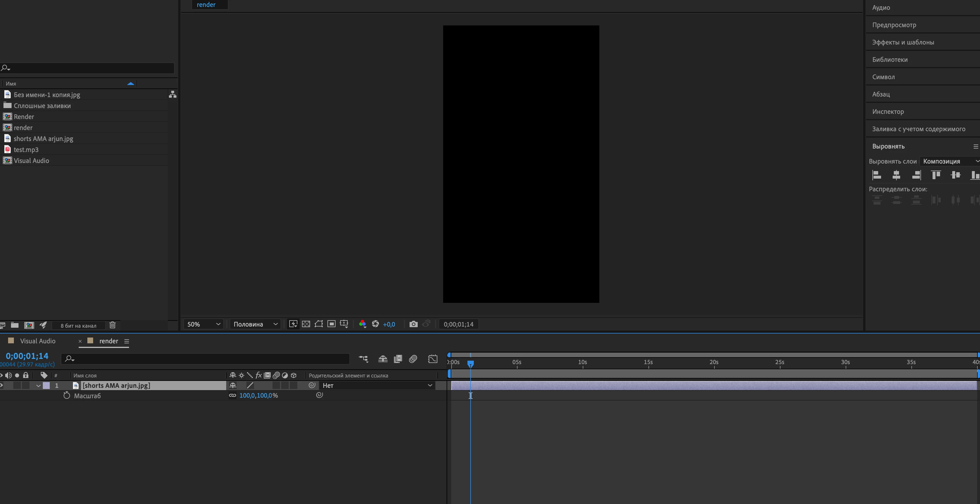Switch to Visual Audio timeline tab
Viewport: 980px width, 504px height.
(37, 341)
